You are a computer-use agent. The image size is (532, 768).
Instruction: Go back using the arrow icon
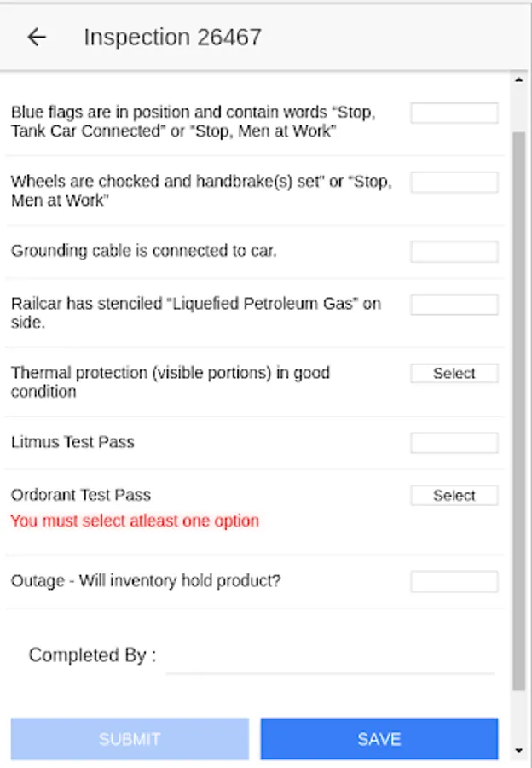tap(37, 37)
